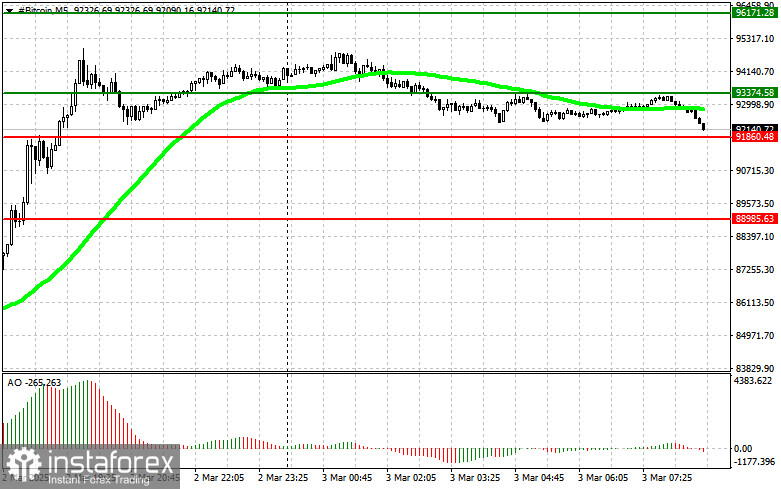Click the 3 Mar 06:05 time label

(603, 478)
